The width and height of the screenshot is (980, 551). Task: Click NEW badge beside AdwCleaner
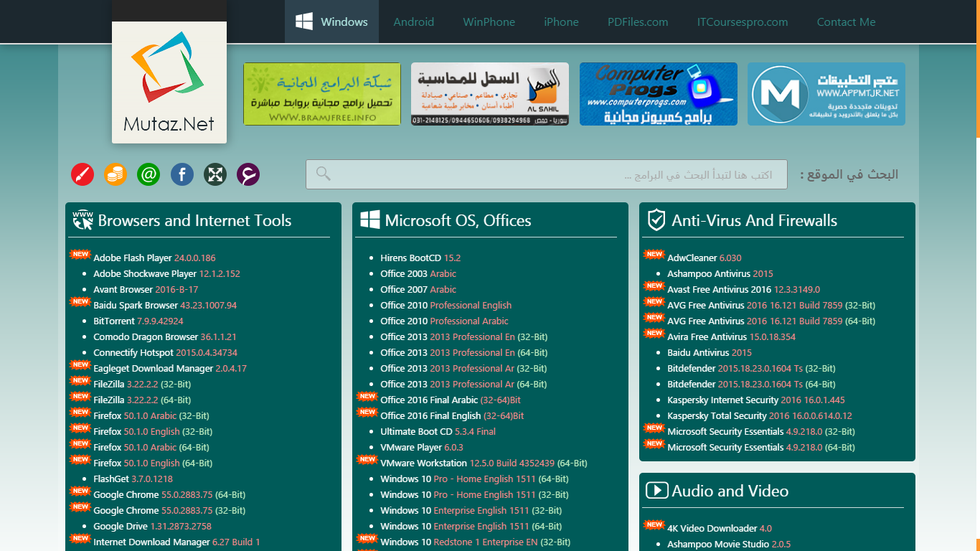[654, 254]
